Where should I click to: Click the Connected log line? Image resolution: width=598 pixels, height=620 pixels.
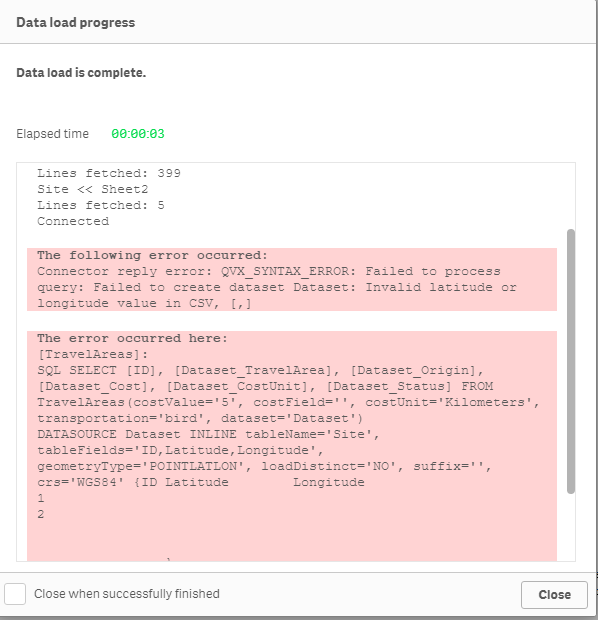(x=73, y=221)
